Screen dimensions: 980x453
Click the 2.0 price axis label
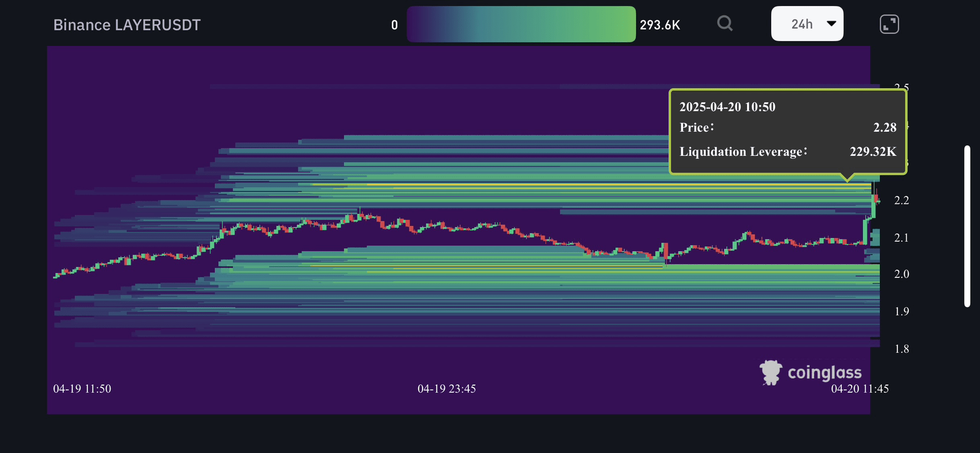pos(901,274)
